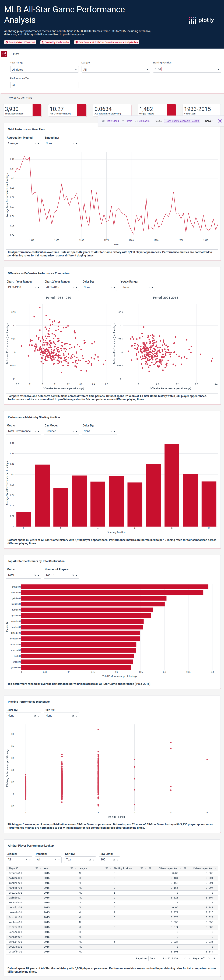Click the Server status button
The image size is (224, 980).
click(x=209, y=121)
